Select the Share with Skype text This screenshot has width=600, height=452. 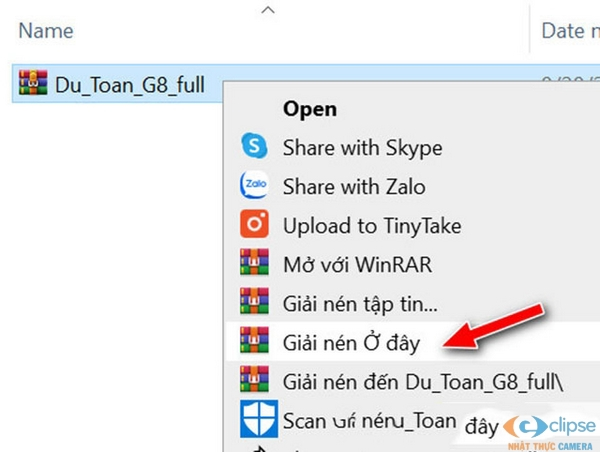coord(362,148)
